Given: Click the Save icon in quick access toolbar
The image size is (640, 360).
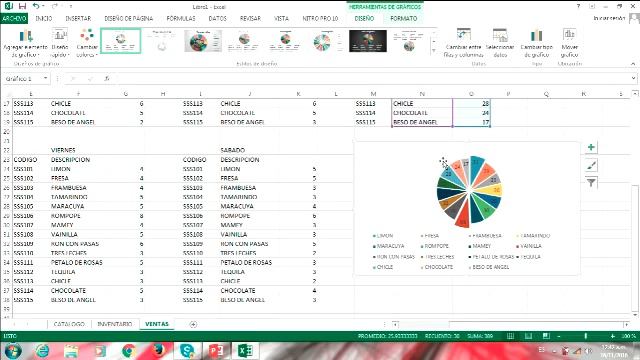Looking at the screenshot, I should coord(23,6).
